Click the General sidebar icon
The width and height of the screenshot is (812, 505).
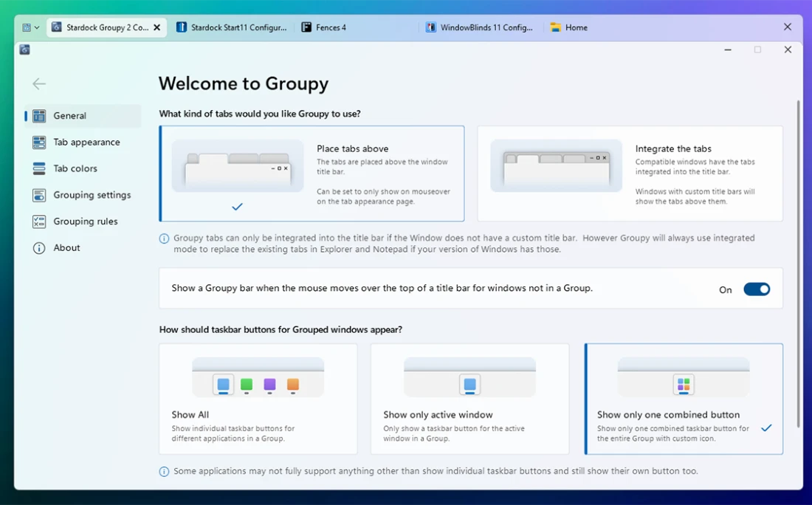click(39, 116)
